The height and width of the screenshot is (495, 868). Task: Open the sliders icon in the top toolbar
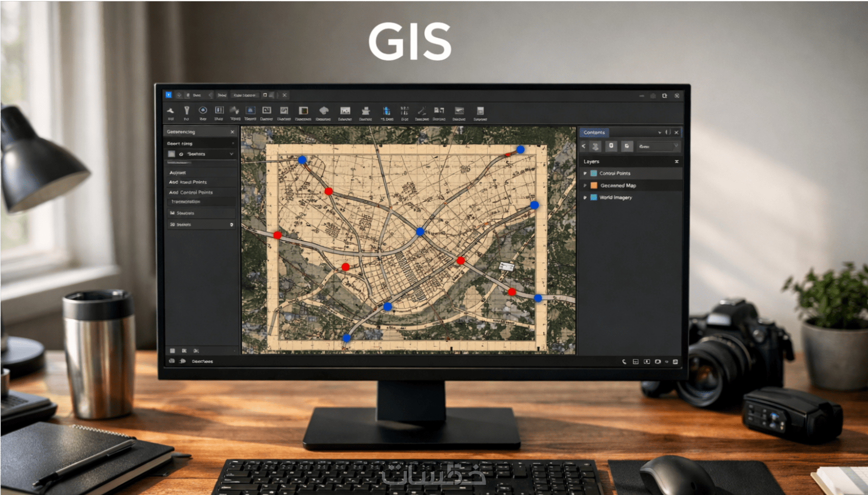[404, 111]
